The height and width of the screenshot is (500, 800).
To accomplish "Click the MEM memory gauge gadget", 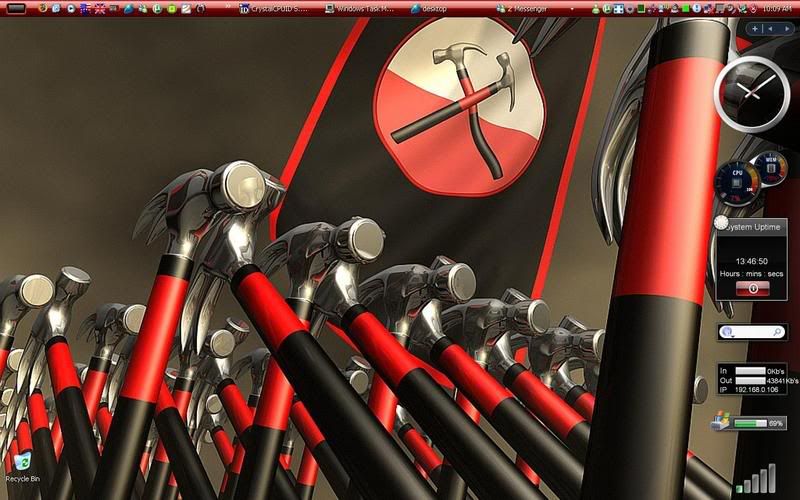I will pos(771,167).
